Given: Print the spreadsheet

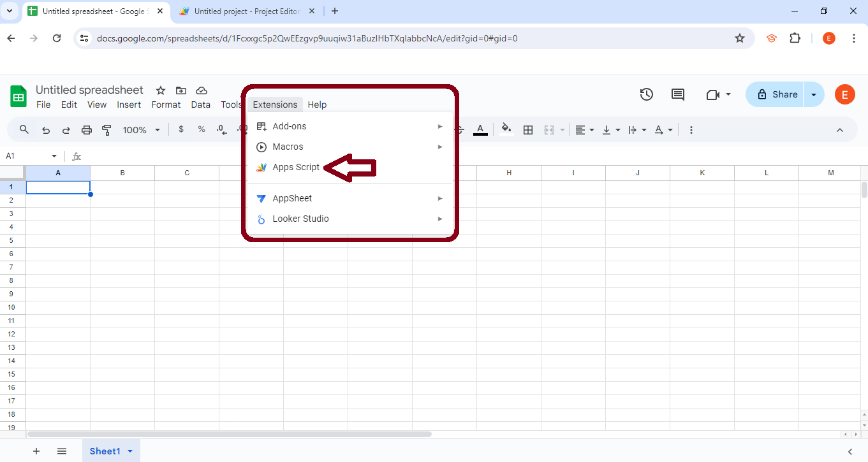Looking at the screenshot, I should 86,129.
